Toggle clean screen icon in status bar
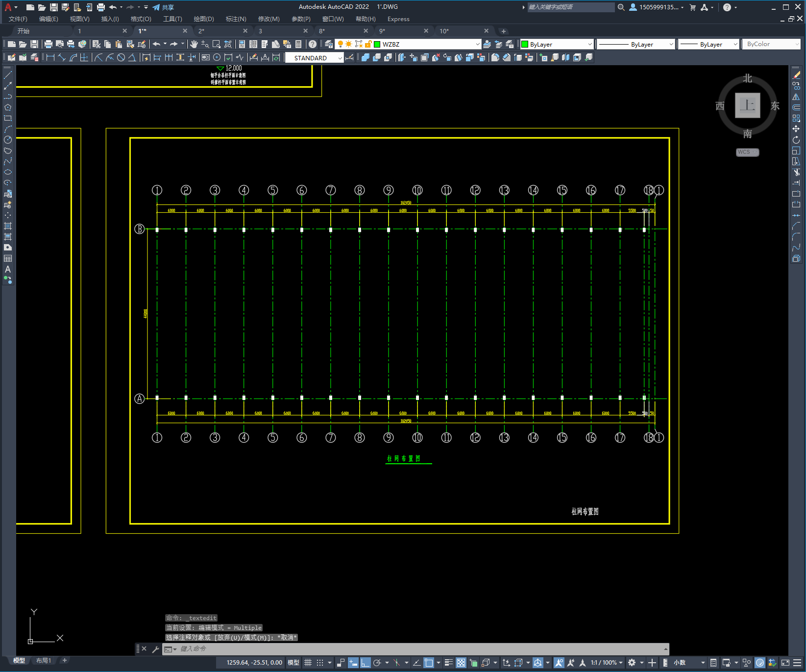Viewport: 806px width, 672px height. (785, 663)
